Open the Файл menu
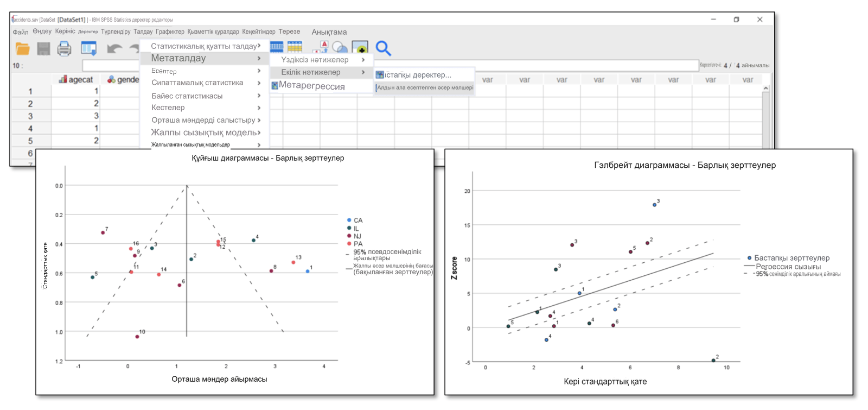 [x=21, y=32]
